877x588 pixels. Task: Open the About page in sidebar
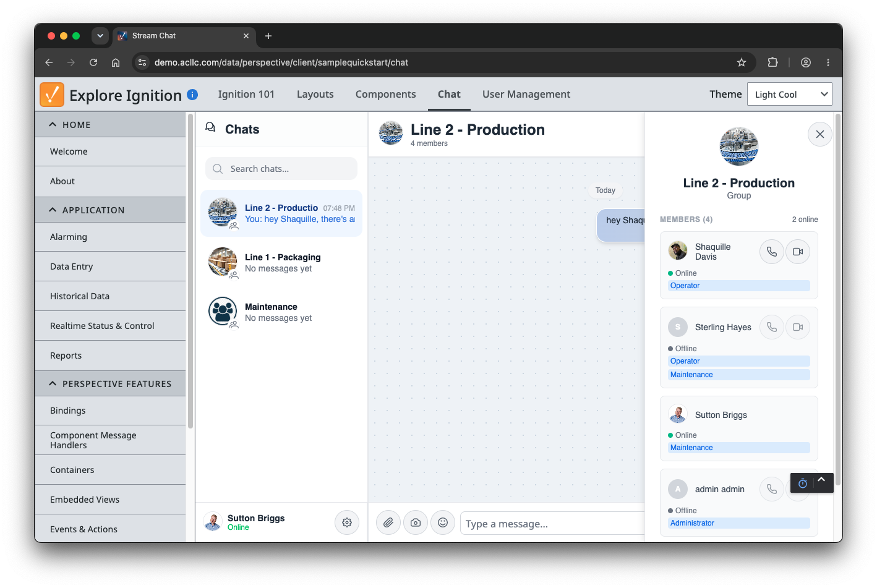point(110,181)
